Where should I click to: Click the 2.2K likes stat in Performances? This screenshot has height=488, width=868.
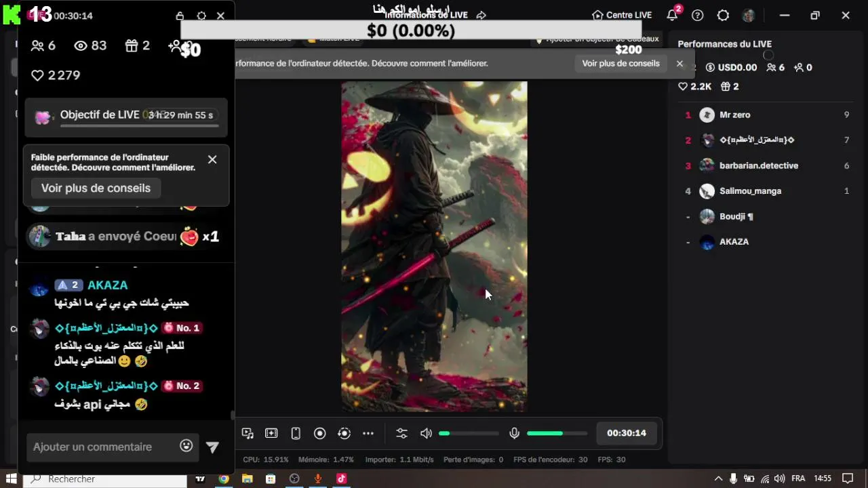694,87
